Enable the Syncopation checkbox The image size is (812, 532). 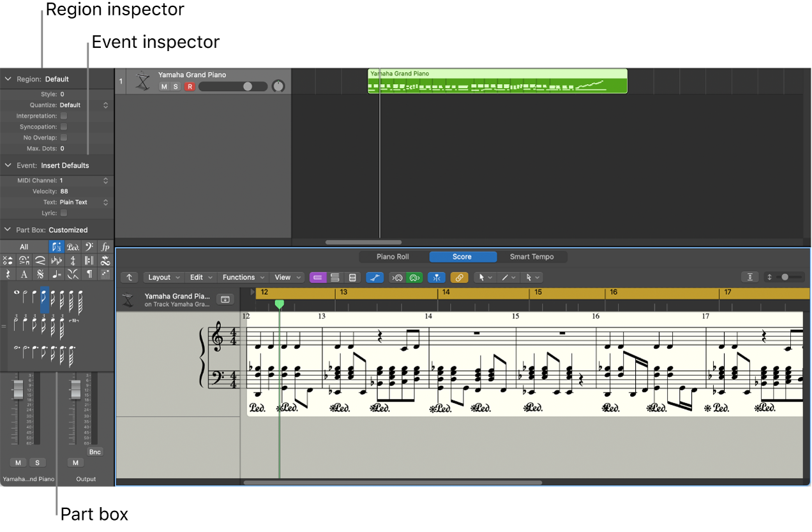coord(63,126)
